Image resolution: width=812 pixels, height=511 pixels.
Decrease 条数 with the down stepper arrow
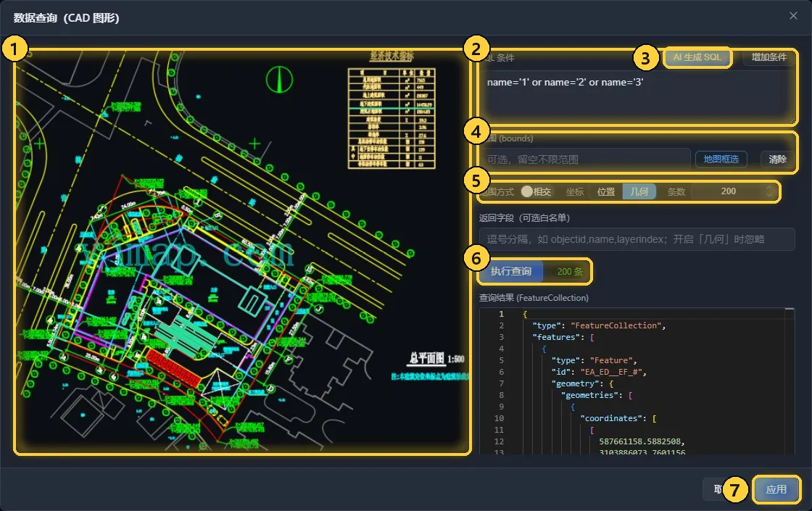click(769, 196)
